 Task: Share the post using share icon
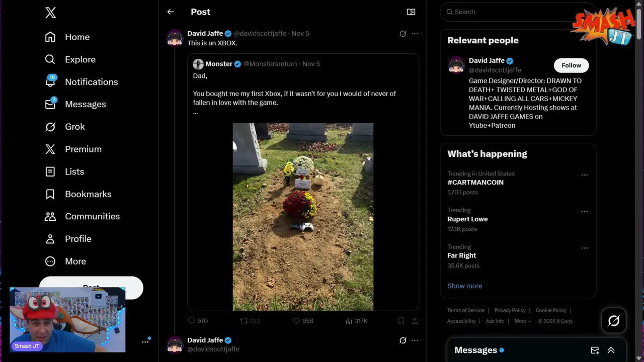[415, 321]
